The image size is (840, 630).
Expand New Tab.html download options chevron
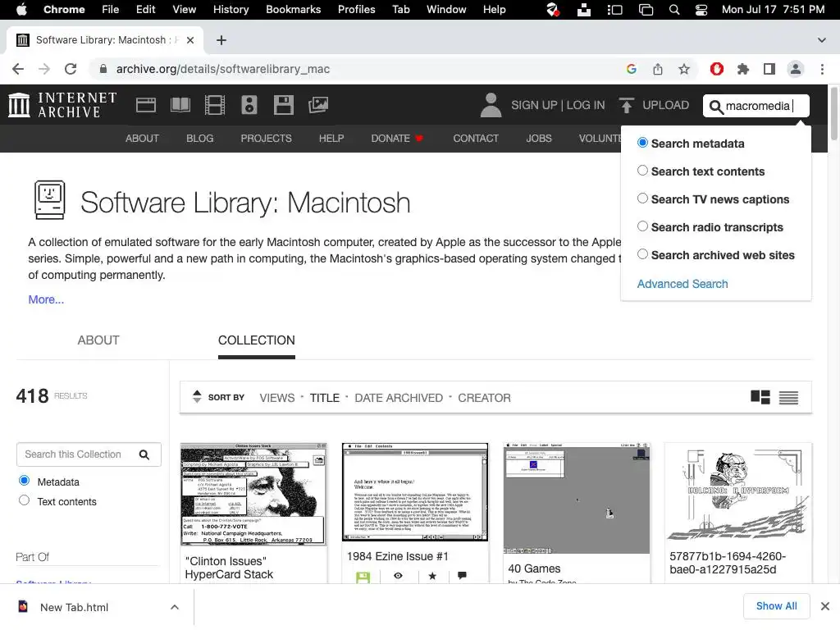[x=175, y=607]
